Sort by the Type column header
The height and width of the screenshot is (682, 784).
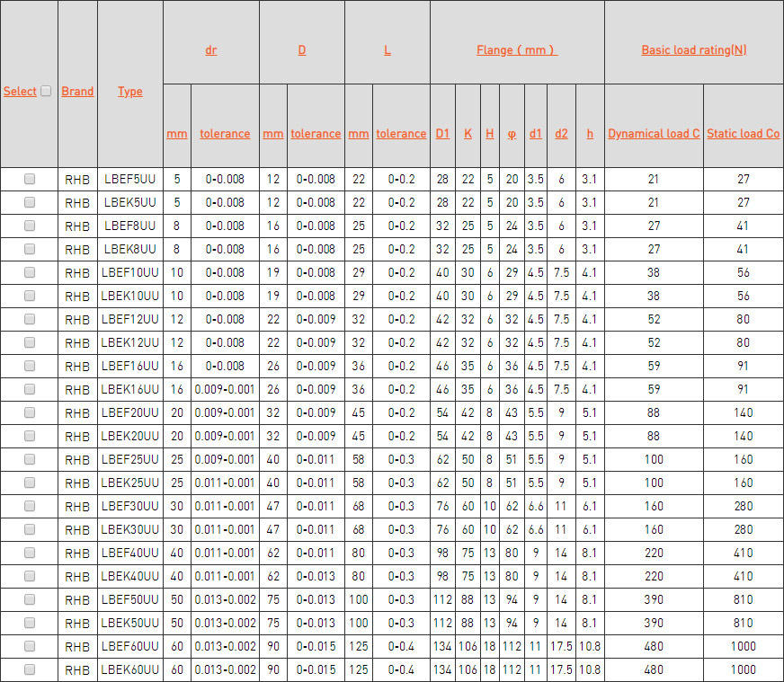pos(130,92)
